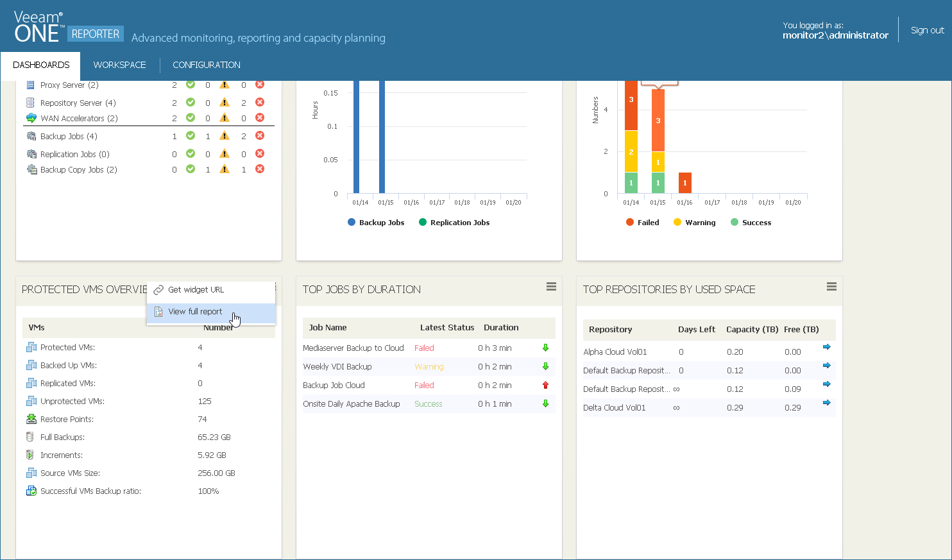Viewport: 952px width, 560px height.
Task: Click the Backup Jobs row icon
Action: point(31,136)
